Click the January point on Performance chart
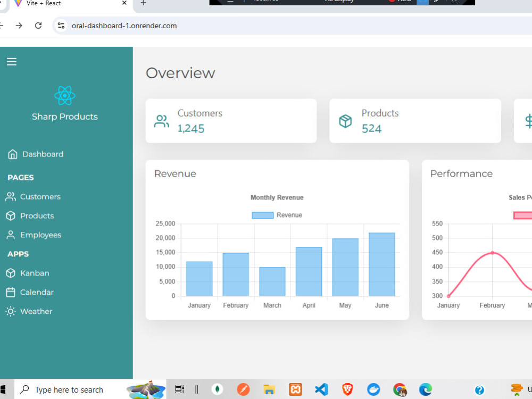The width and height of the screenshot is (532, 399). pos(448,296)
